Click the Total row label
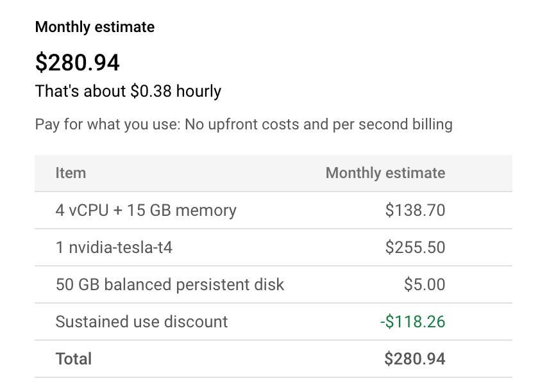This screenshot has height=392, width=540. (x=74, y=359)
